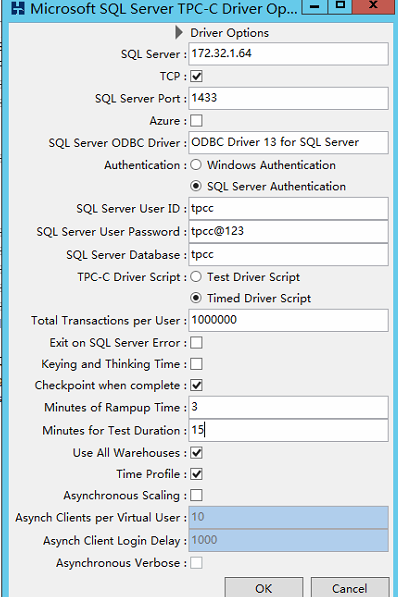Minimize the TPC-C Driver Options window
Image resolution: width=398 pixels, height=597 pixels.
click(x=315, y=6)
